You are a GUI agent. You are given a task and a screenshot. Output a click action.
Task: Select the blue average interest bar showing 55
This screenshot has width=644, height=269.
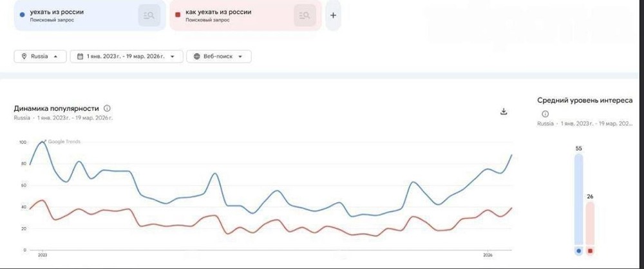click(578, 200)
